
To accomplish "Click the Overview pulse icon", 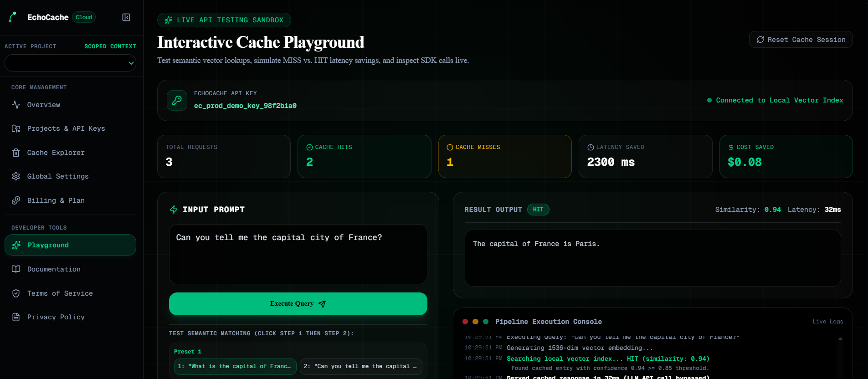I will tap(16, 105).
